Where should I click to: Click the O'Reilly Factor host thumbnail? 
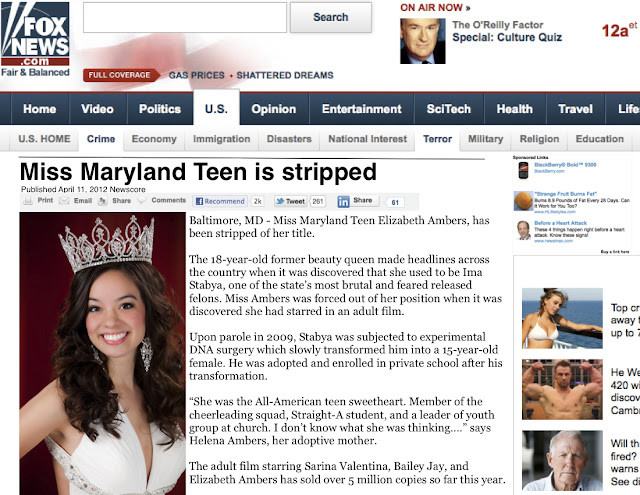tap(422, 41)
